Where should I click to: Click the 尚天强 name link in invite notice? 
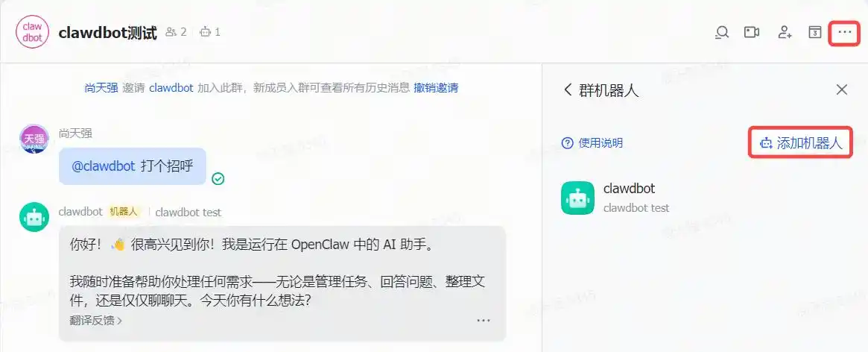click(x=101, y=87)
